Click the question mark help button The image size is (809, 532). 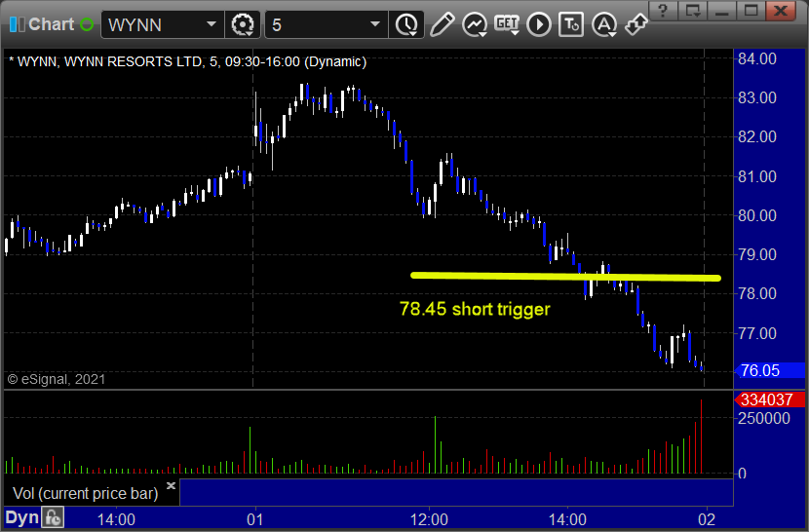[663, 11]
